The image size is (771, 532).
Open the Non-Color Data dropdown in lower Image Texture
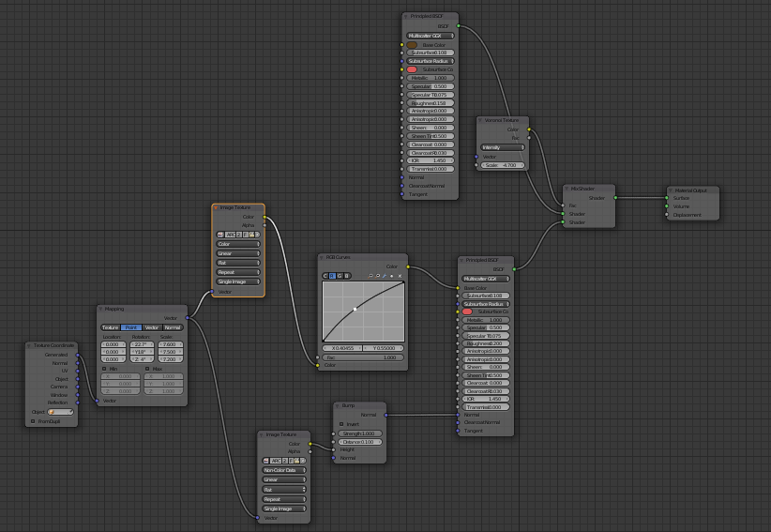click(283, 470)
